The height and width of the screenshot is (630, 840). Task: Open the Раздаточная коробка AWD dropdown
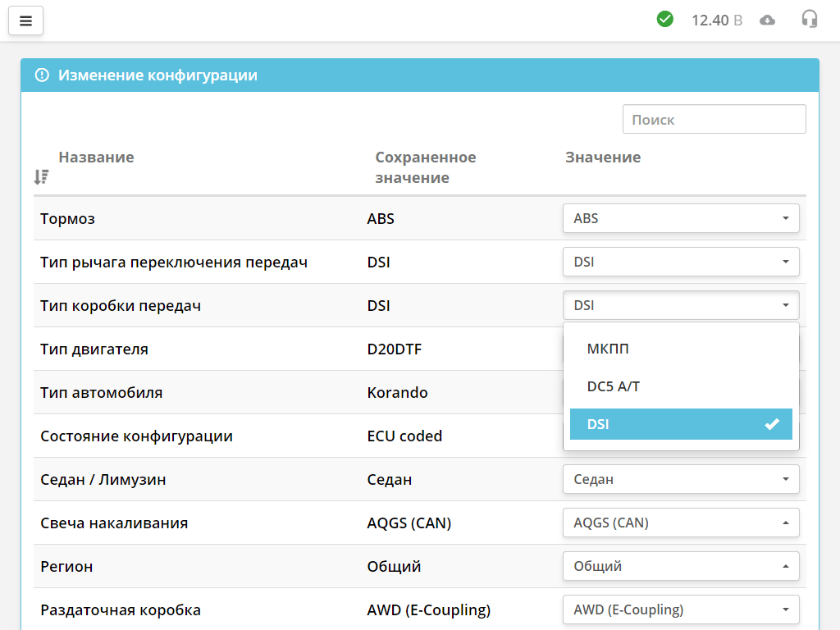[681, 609]
